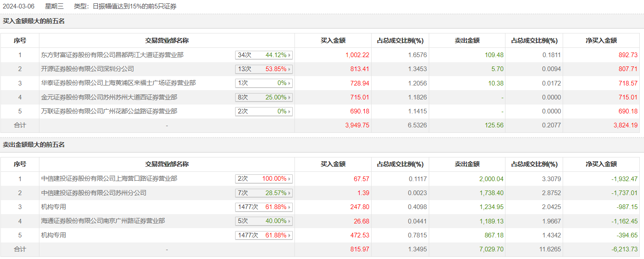Viewport: 644px width, 259px height.
Task: Open 金元证券苏州大道西证券营业部 link
Action: click(x=109, y=97)
